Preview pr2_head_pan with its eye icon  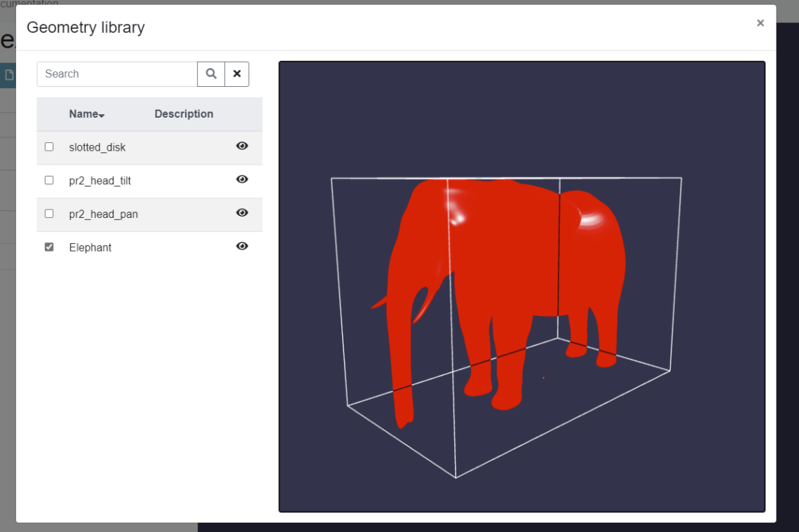[242, 213]
